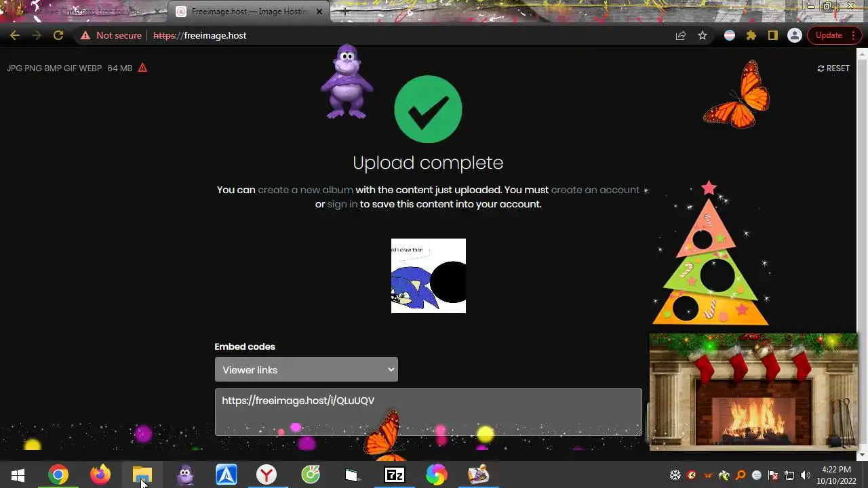The width and height of the screenshot is (868, 488).
Task: Open the white documents taskbar app
Action: pyautogui.click(x=352, y=475)
